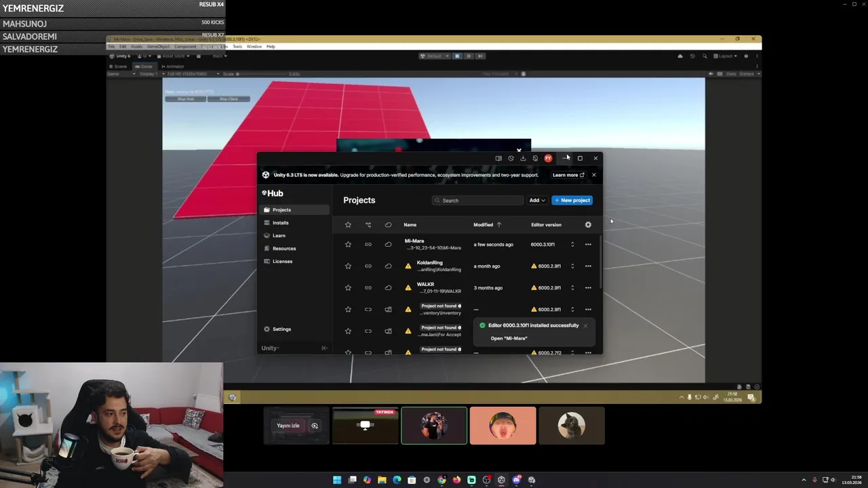Dismiss the editor installed notification
This screenshot has height=488, width=868.
click(585, 326)
